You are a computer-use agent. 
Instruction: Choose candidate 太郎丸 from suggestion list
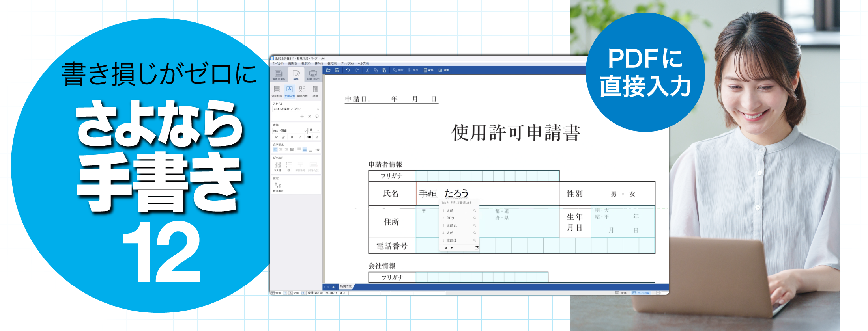pyautogui.click(x=452, y=225)
